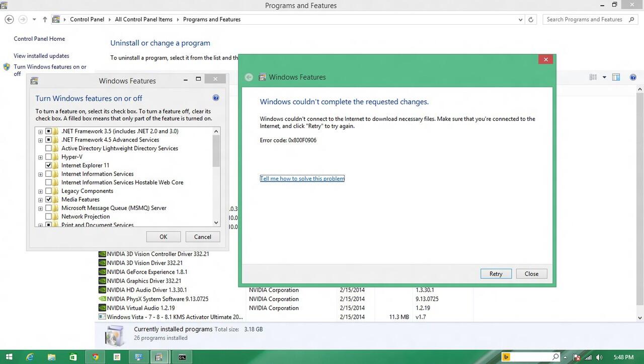Toggle .NET Framework 4.5 Advanced Services checkbox

[x=49, y=140]
